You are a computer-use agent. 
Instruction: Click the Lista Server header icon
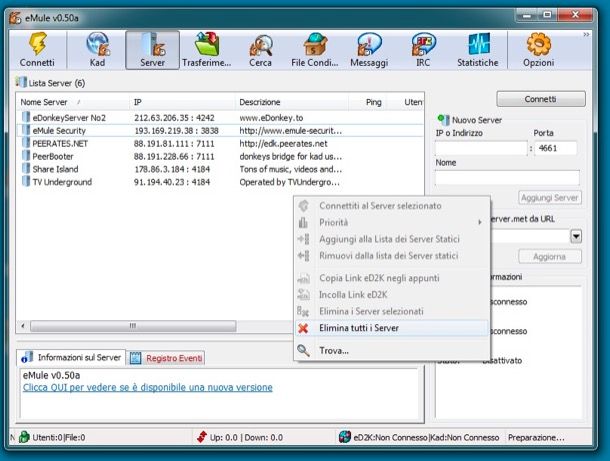21,82
